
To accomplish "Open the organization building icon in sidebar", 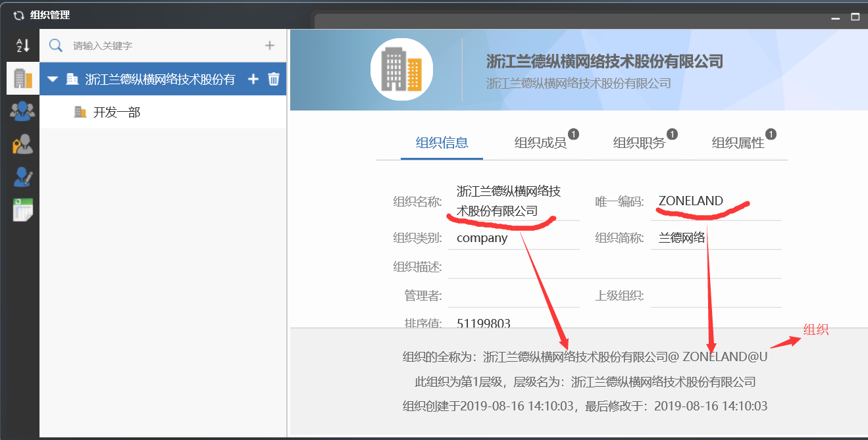I will [23, 78].
